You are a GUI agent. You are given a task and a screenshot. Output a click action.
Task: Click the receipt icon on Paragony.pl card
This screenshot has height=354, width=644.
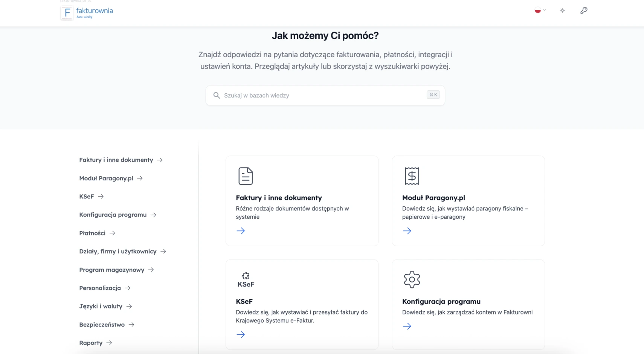(x=412, y=176)
